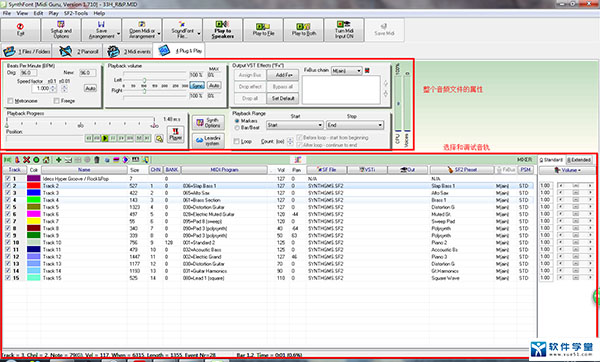Click Play to File toolbar button
Viewport: 600px width, 362px height.
click(x=263, y=30)
